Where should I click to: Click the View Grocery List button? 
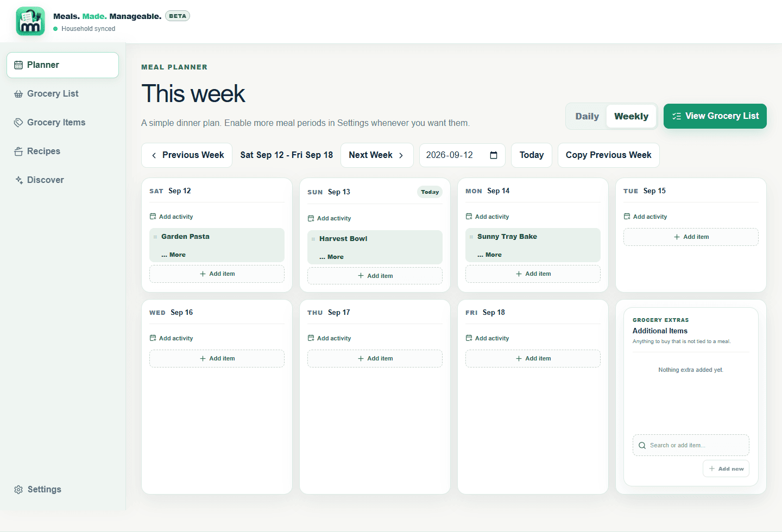(715, 116)
